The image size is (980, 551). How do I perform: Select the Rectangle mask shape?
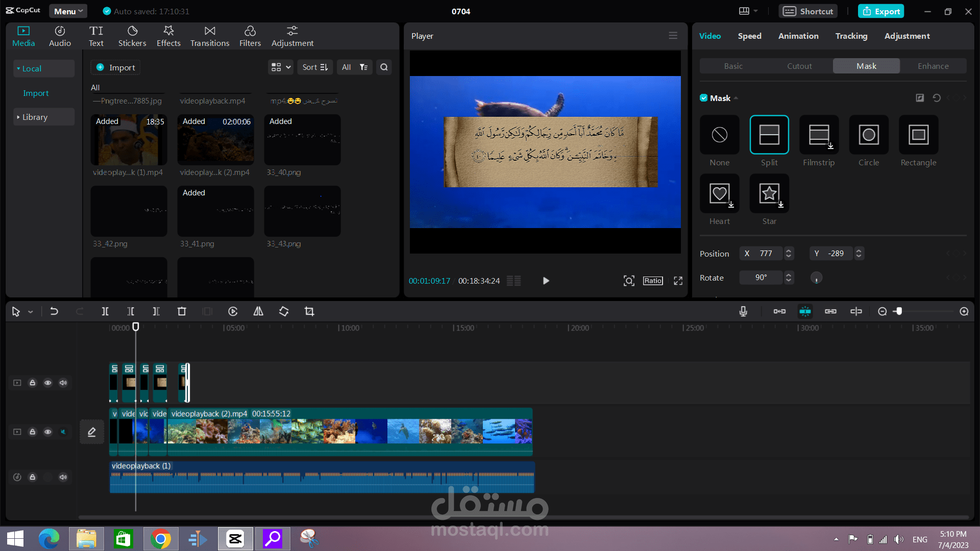(x=918, y=135)
